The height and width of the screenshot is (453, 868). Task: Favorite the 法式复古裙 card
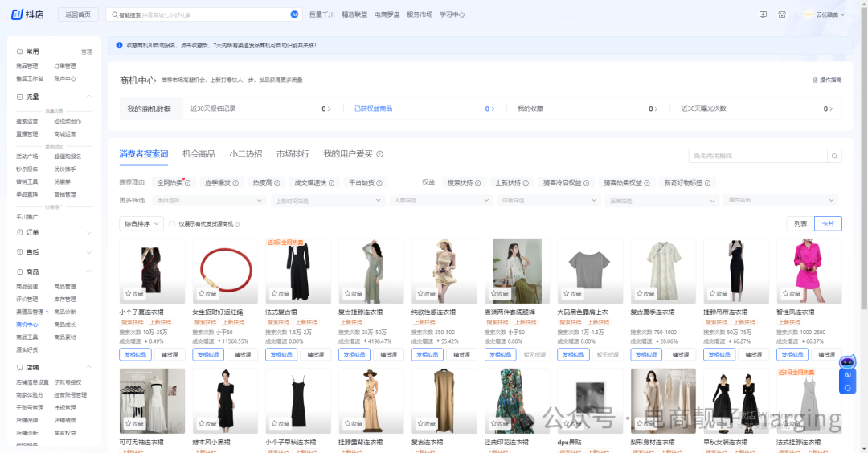point(280,294)
